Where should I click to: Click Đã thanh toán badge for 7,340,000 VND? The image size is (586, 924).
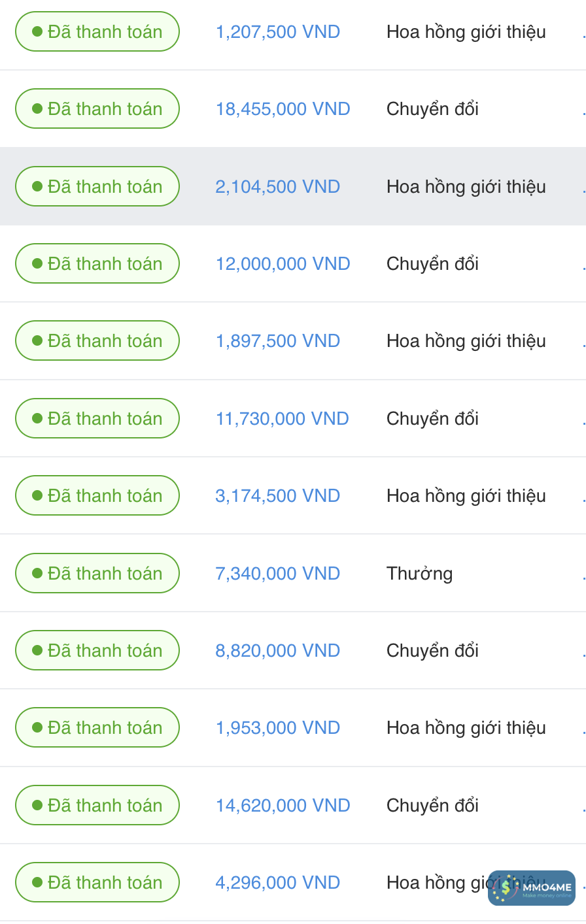click(x=97, y=574)
